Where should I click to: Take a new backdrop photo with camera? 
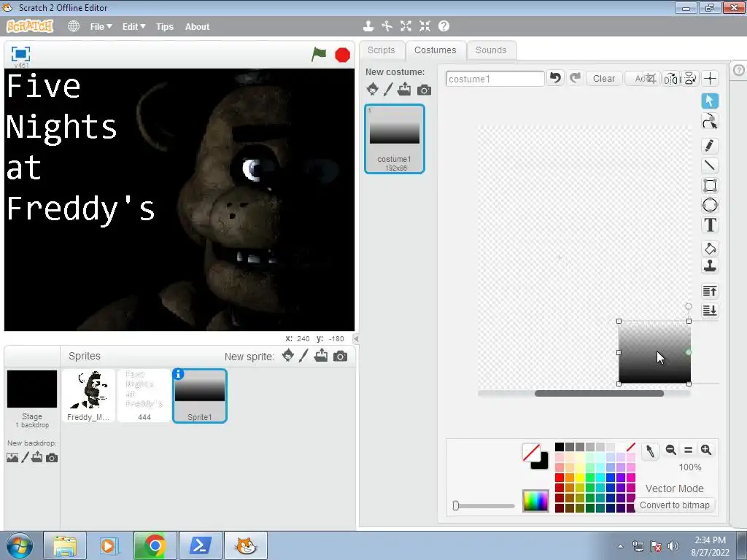click(52, 458)
